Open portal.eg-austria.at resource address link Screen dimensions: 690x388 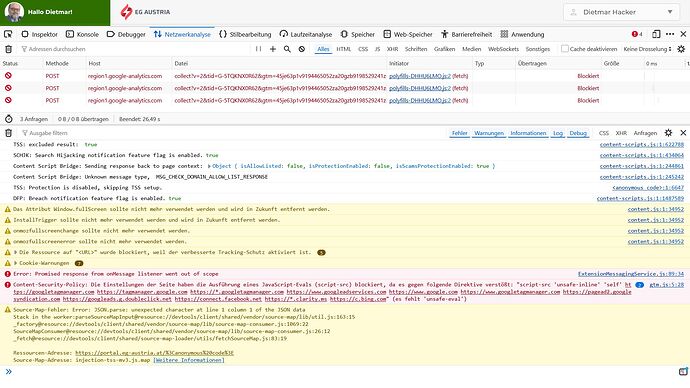[154, 353]
